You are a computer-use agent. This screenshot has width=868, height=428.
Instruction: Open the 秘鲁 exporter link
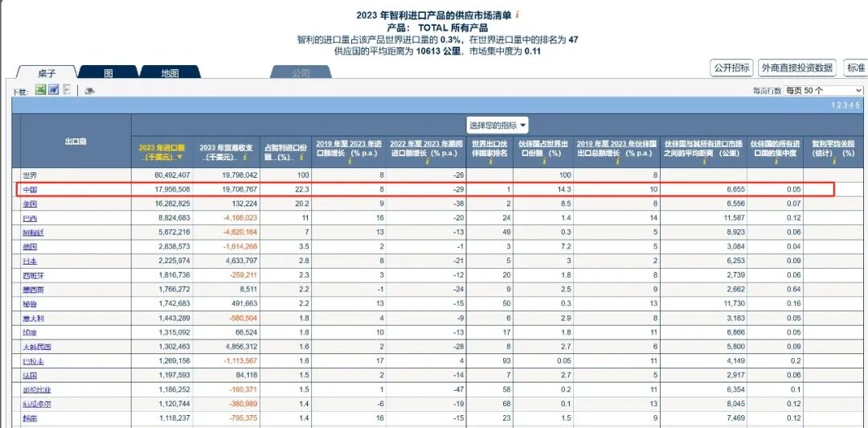coord(30,304)
